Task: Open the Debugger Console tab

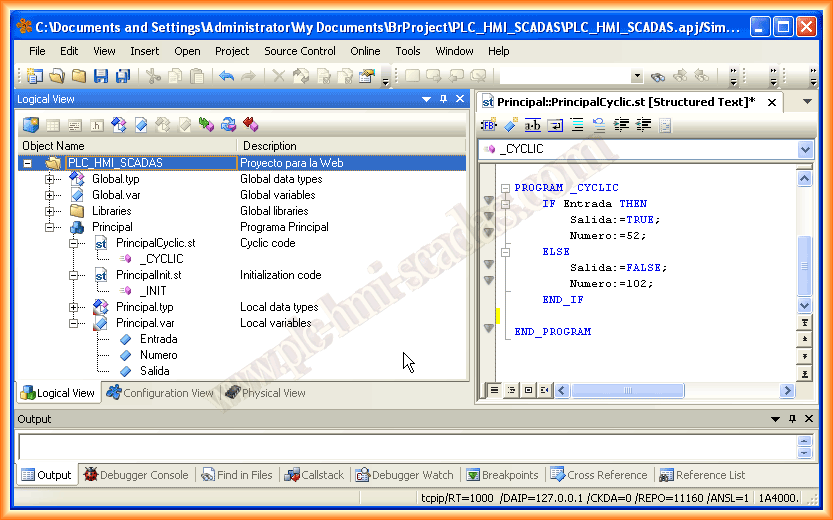Action: pos(136,475)
